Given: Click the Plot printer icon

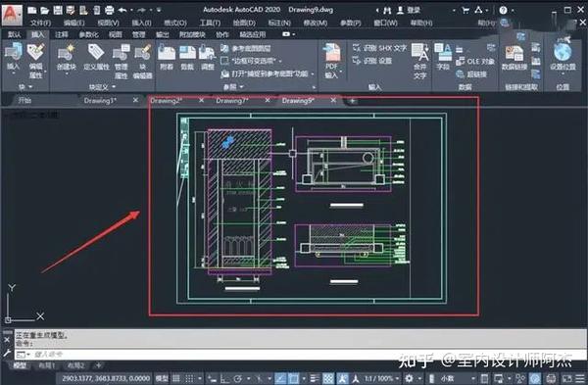Looking at the screenshot, I should pos(109,10).
